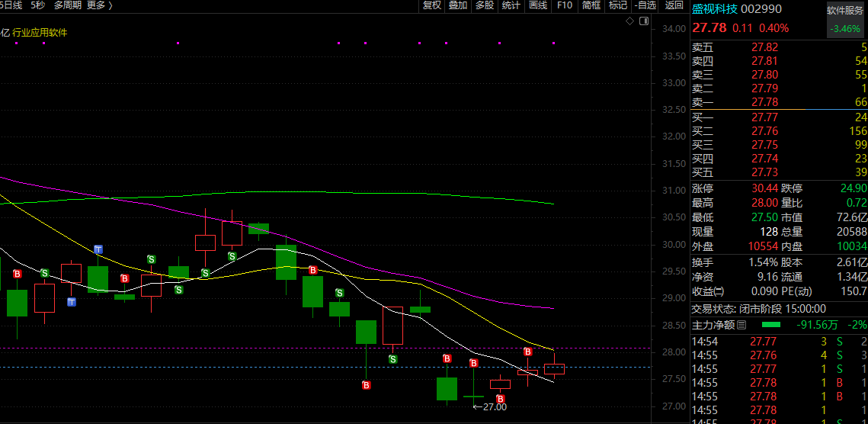Click the leftmost B marker above the first green candle
This screenshot has width=868, height=424.
18,274
